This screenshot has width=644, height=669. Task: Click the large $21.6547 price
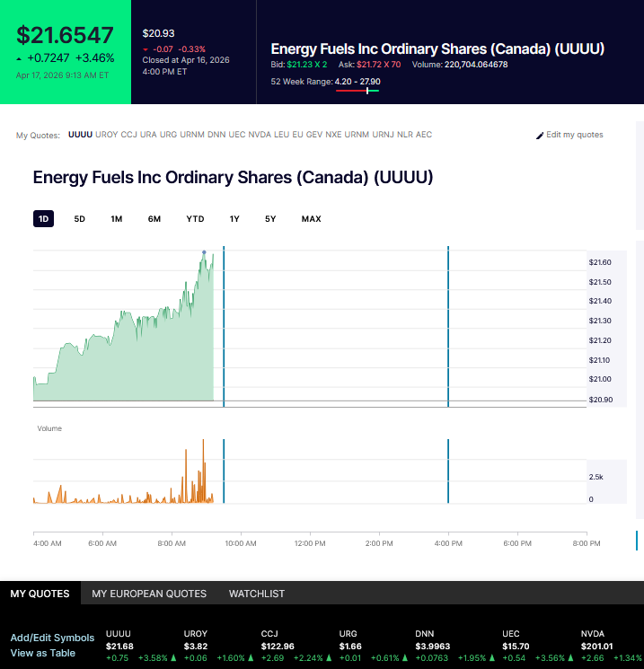[x=65, y=35]
